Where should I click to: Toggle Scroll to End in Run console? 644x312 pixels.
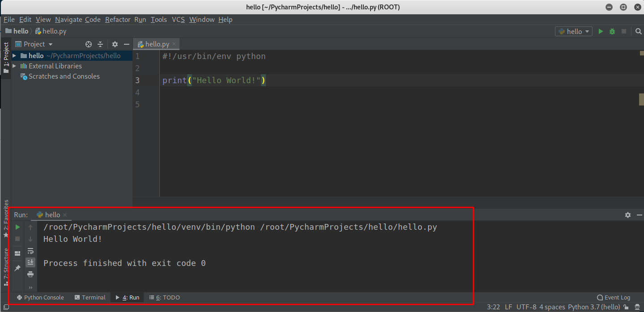30,262
